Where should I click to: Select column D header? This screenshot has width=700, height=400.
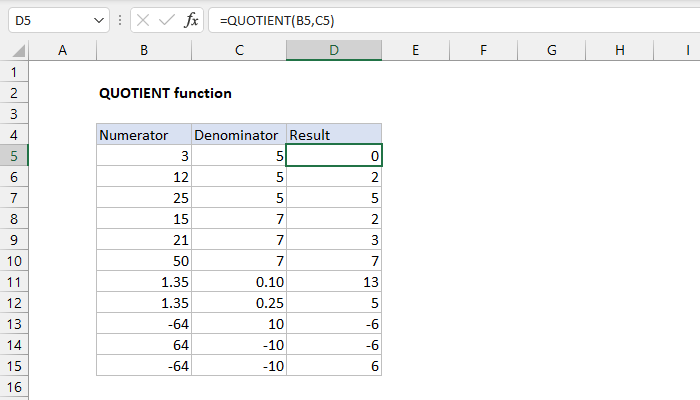[x=334, y=50]
